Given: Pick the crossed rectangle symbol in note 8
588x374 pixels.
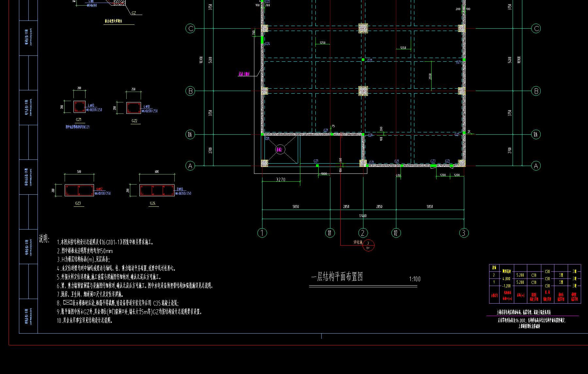Looking at the screenshot, I should (68, 303).
